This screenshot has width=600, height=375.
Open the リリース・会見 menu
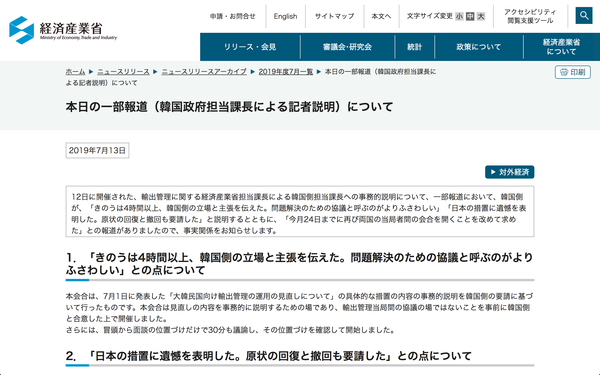(x=250, y=47)
